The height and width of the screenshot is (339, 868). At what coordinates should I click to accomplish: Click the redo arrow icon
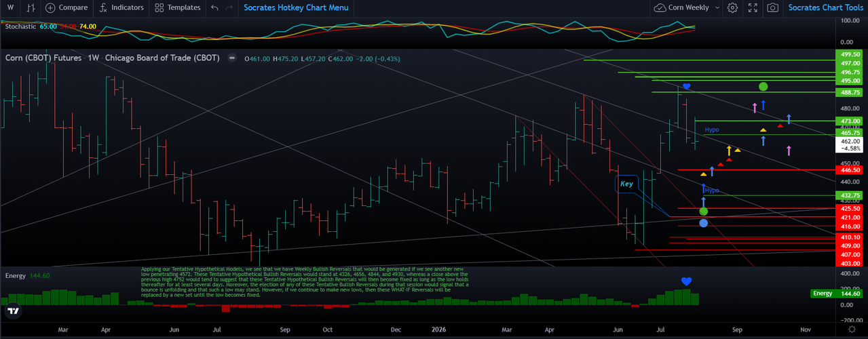click(x=229, y=7)
